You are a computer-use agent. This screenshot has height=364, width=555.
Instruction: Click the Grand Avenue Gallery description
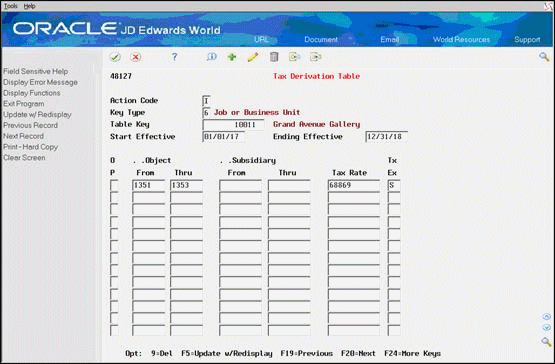(316, 124)
